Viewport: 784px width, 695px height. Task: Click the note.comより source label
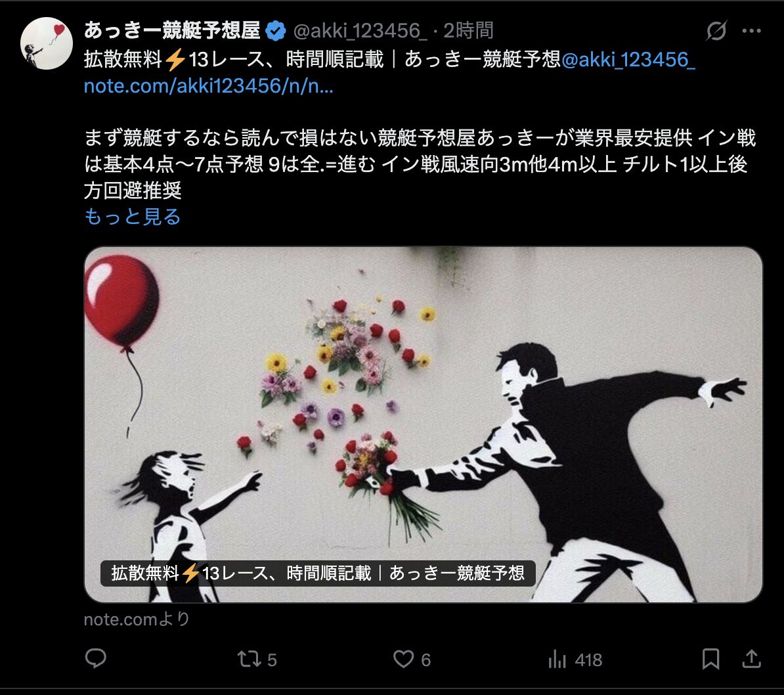click(x=137, y=619)
